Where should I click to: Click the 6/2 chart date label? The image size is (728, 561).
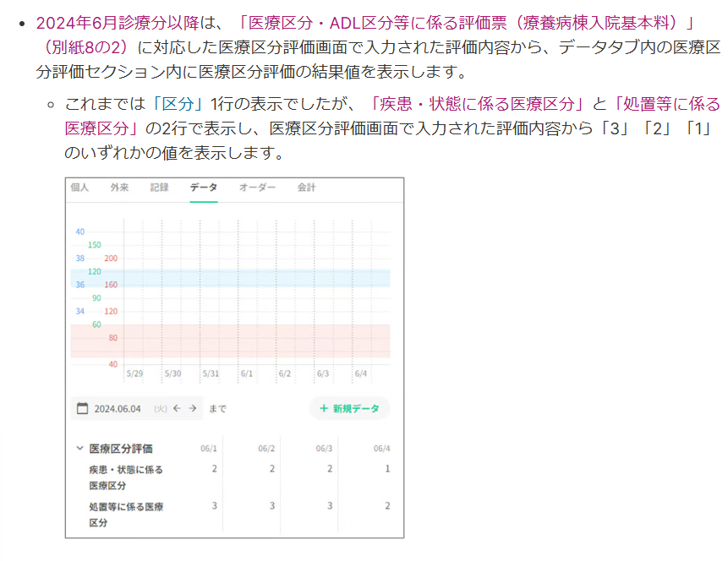coord(285,373)
